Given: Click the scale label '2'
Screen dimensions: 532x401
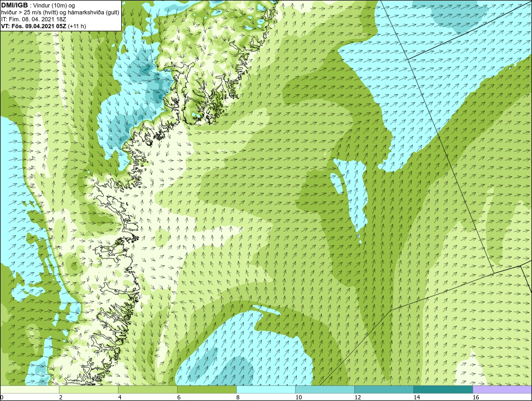Looking at the screenshot, I should click(x=61, y=398).
